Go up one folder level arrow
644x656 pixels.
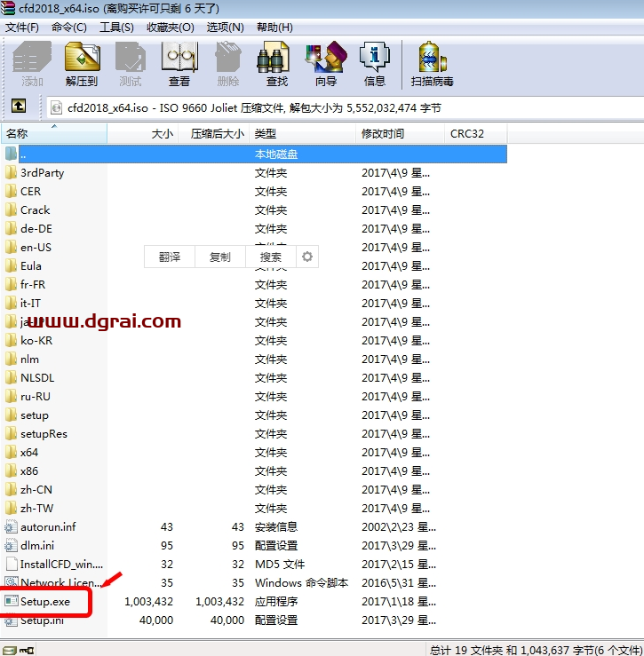(19, 107)
